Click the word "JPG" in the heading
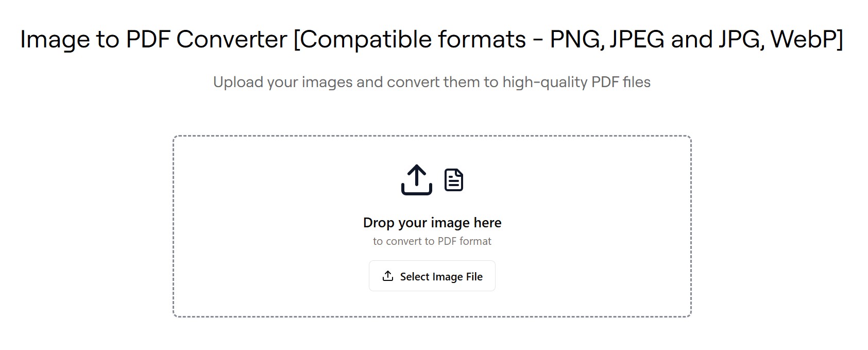868x350 pixels. tap(738, 40)
